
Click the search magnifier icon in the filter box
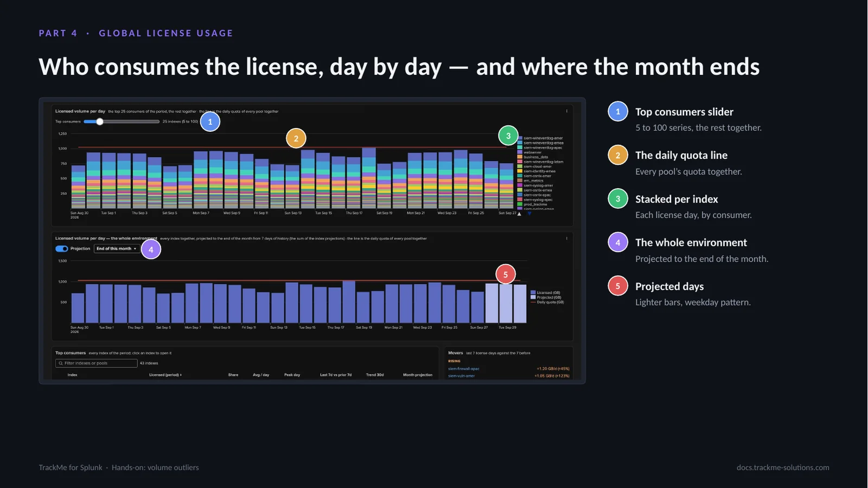[61, 363]
